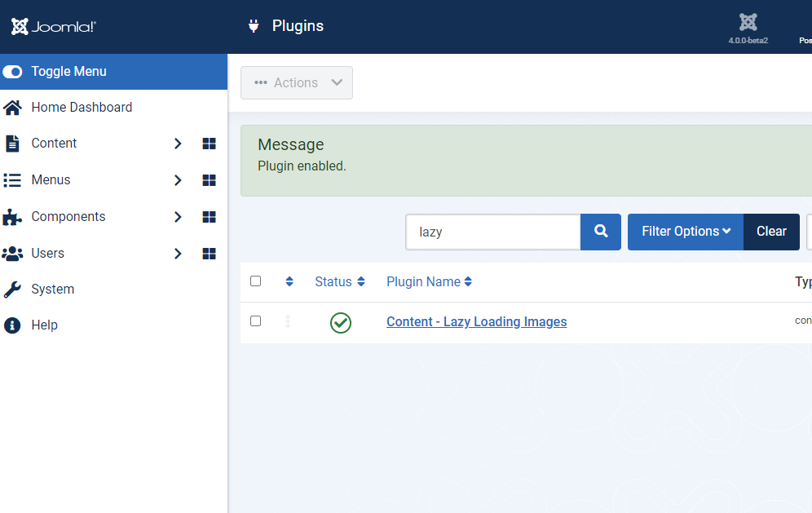
Task: Click the magnifier search button
Action: tap(601, 232)
